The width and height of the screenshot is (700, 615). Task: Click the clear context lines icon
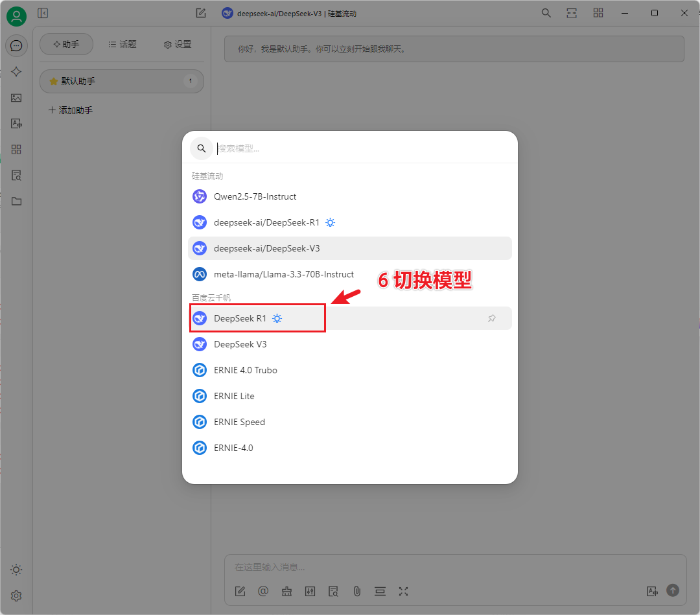coord(380,591)
